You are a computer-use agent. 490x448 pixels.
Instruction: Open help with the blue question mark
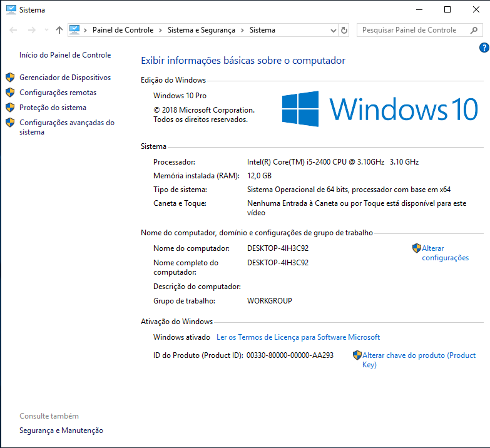484,48
